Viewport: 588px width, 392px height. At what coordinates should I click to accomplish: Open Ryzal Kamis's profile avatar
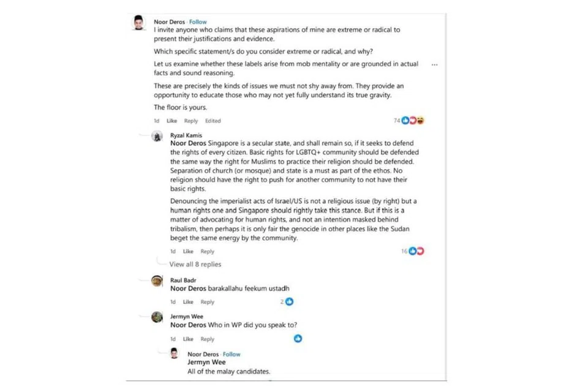coord(157,137)
